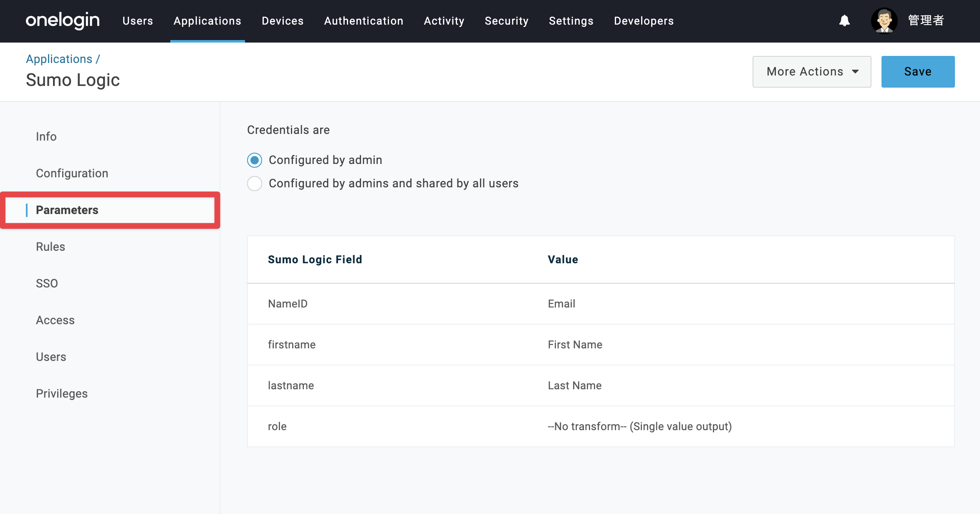980x514 pixels.
Task: Open the Security top menu
Action: [507, 21]
